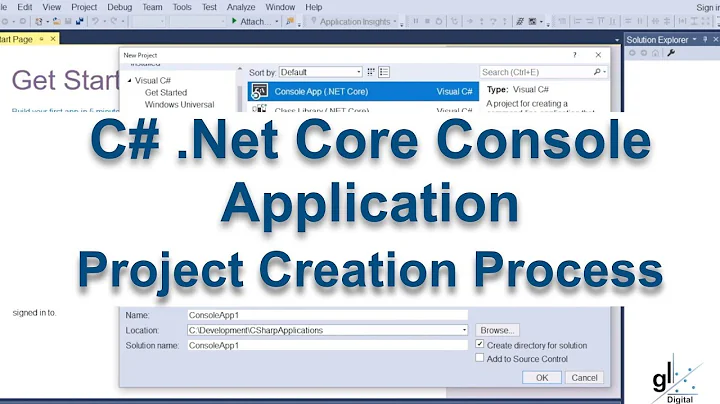Open the Location path dropdown arrow
Screen dimensions: 720x404
tap(464, 330)
